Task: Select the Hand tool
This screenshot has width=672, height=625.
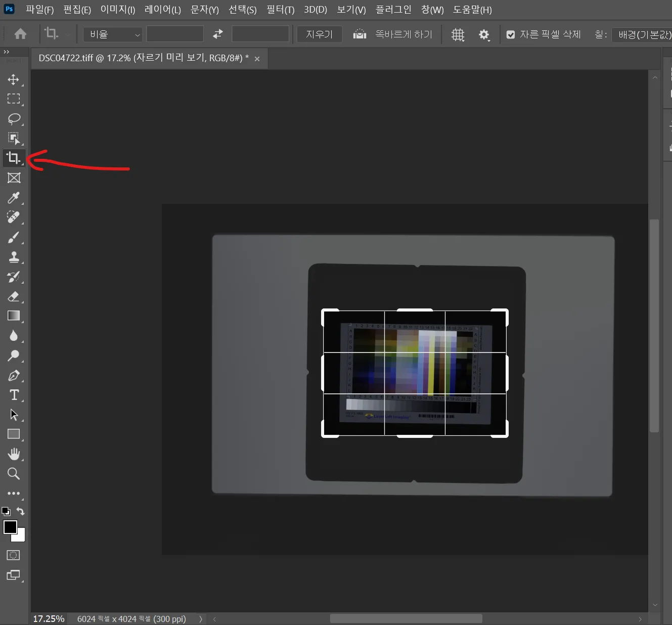Action: click(x=14, y=454)
